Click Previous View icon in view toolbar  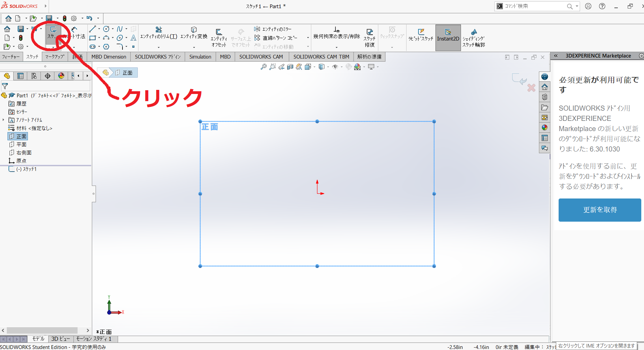[x=281, y=67]
